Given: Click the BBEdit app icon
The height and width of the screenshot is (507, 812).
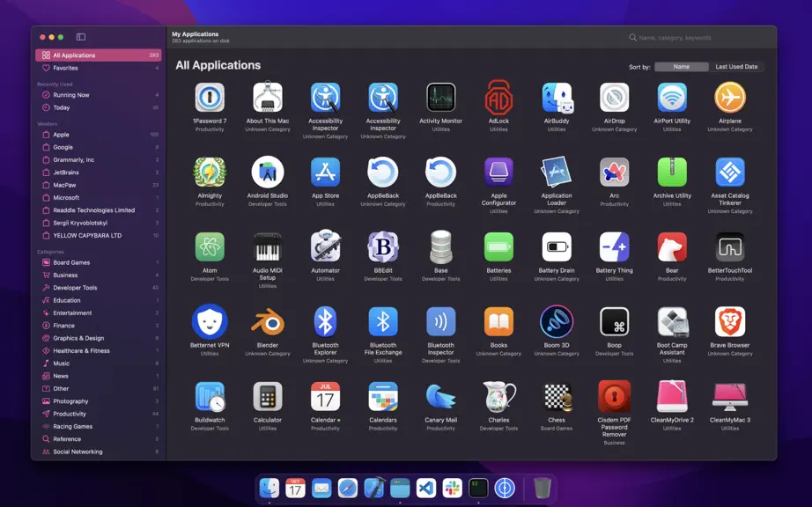Looking at the screenshot, I should 383,246.
